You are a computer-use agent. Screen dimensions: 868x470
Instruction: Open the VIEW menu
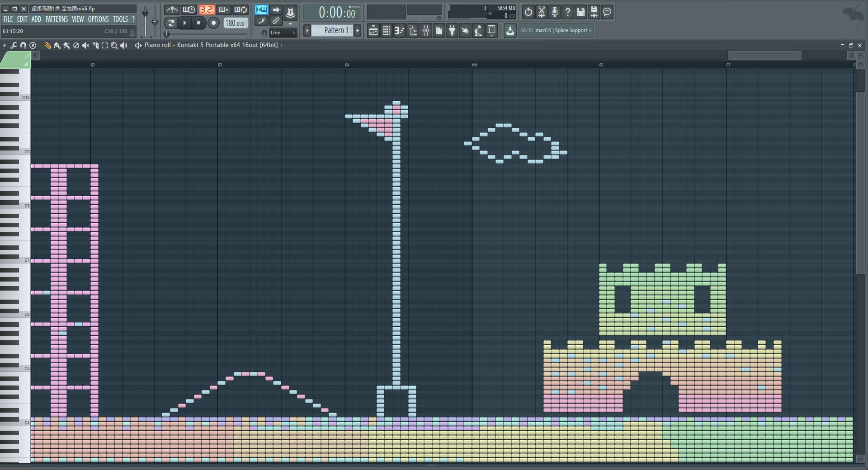[x=78, y=19]
